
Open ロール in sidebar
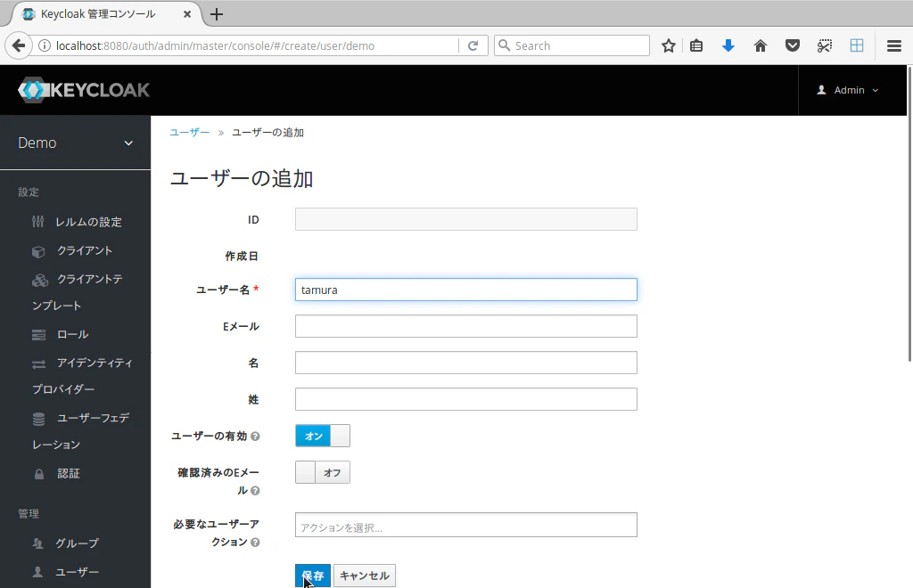pyautogui.click(x=73, y=334)
